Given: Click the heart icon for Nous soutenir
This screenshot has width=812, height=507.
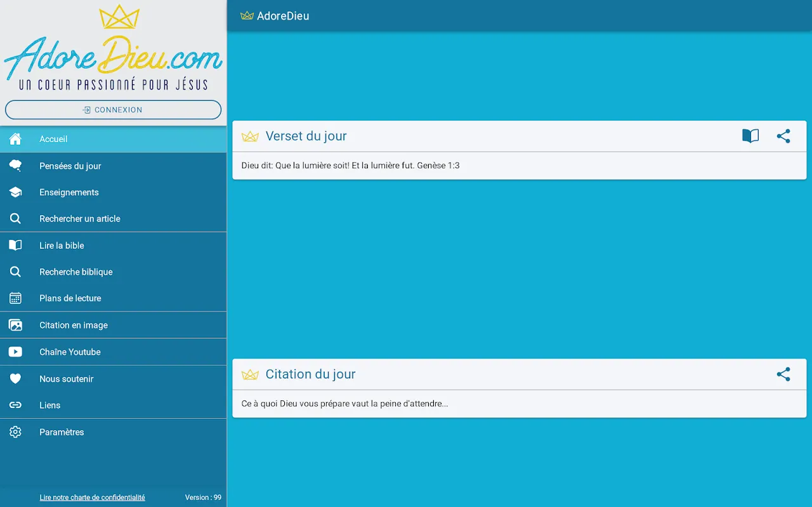Looking at the screenshot, I should 15,379.
